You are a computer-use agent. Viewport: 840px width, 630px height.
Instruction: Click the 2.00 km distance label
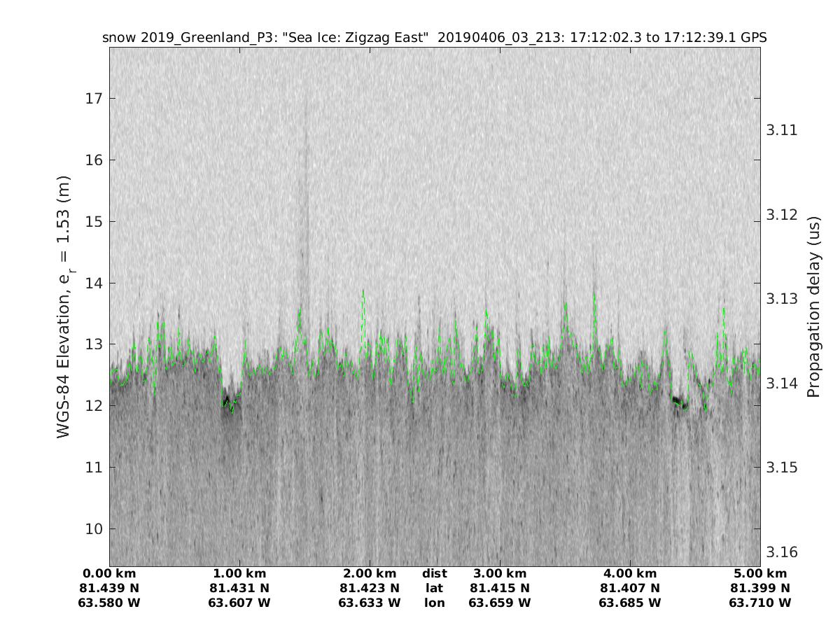[370, 574]
